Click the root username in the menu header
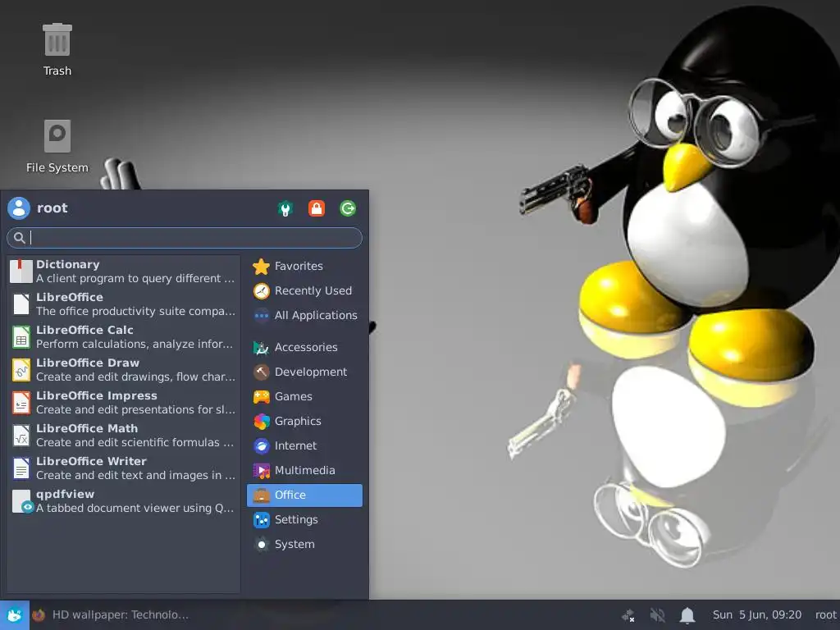 [52, 208]
